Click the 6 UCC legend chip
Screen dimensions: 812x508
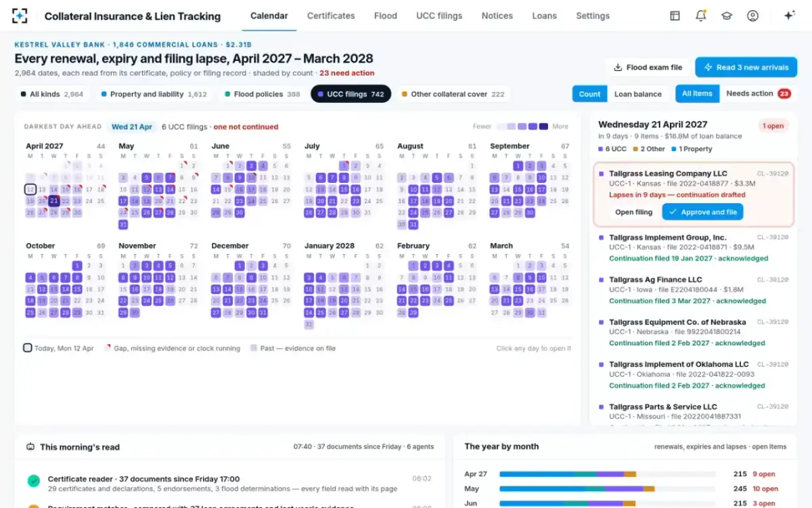tap(612, 149)
